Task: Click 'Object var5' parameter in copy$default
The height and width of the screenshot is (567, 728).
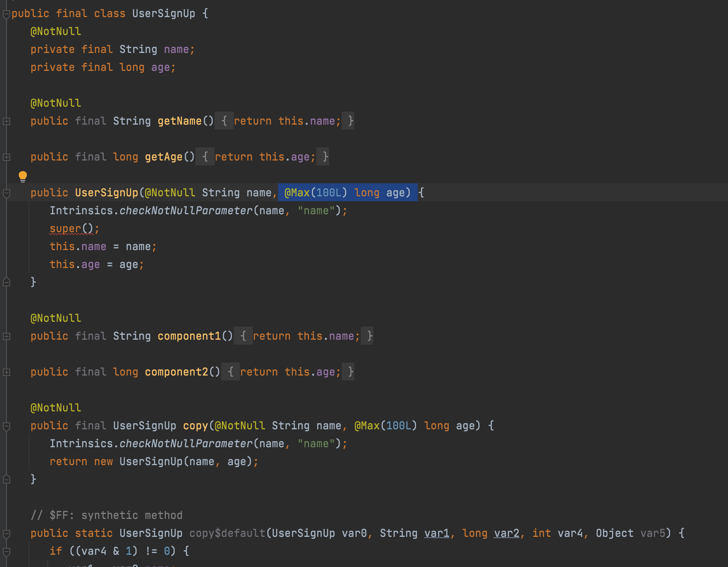Action: pos(630,533)
